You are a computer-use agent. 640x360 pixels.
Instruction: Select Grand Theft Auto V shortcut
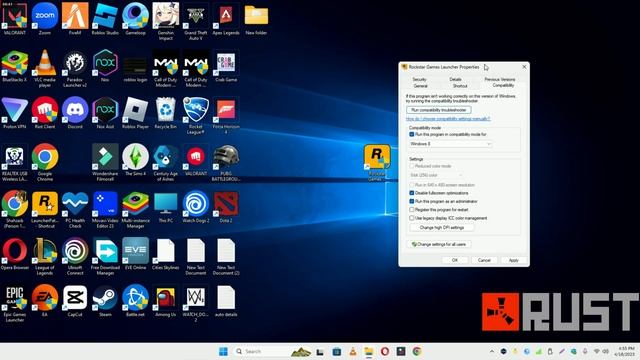196,20
